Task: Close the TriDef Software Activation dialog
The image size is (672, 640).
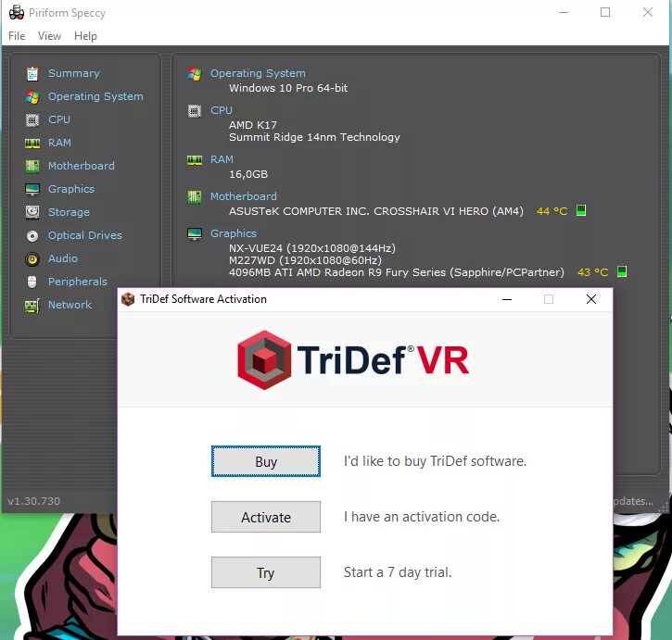Action: click(x=591, y=299)
